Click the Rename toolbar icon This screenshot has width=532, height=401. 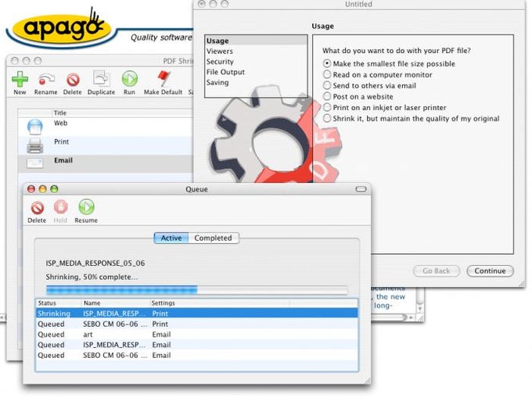[x=45, y=80]
